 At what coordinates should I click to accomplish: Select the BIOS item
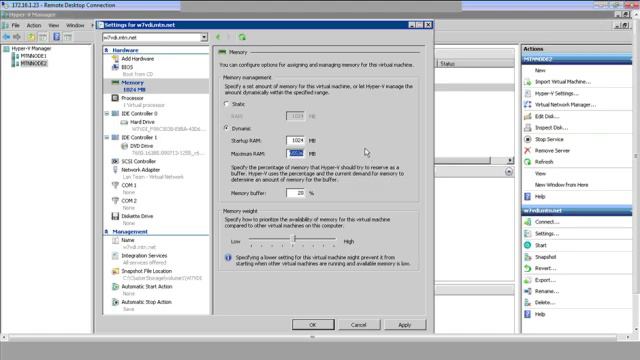[127, 67]
